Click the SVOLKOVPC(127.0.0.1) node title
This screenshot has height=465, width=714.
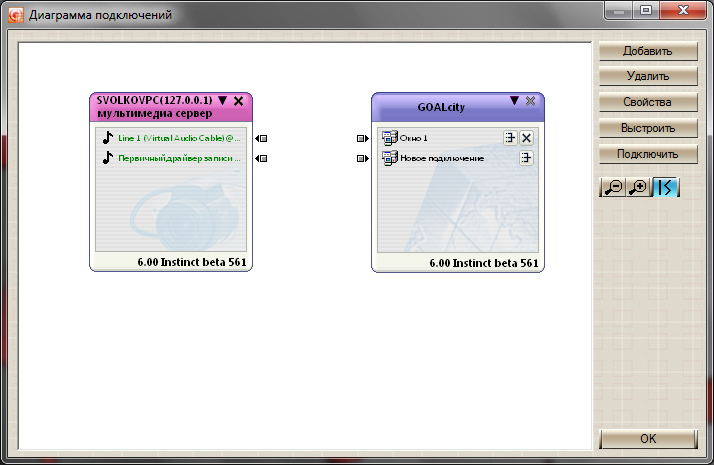click(x=154, y=100)
